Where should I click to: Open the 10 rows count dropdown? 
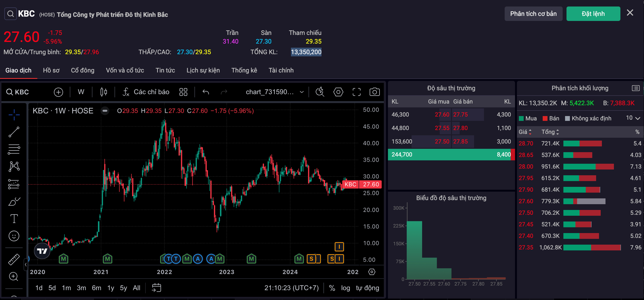(x=633, y=118)
